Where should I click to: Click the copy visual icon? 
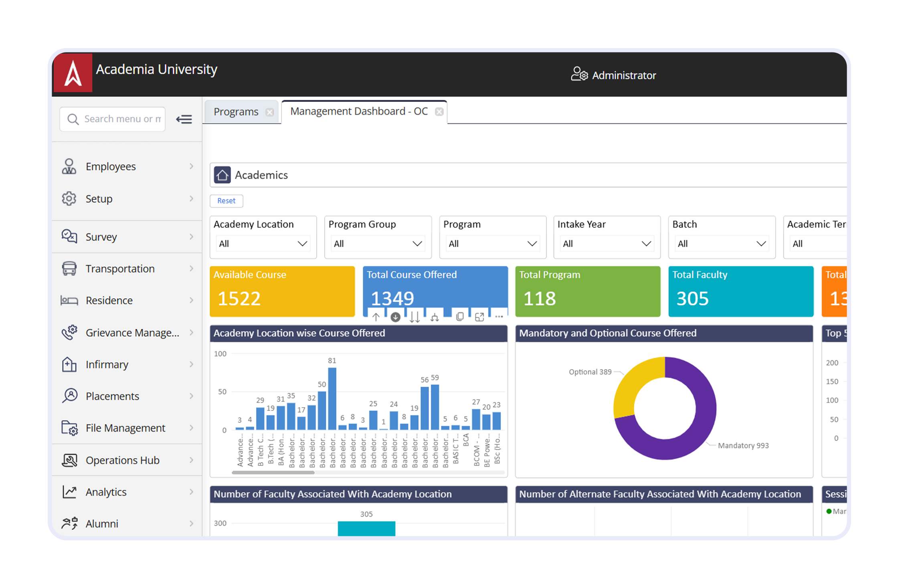click(460, 317)
